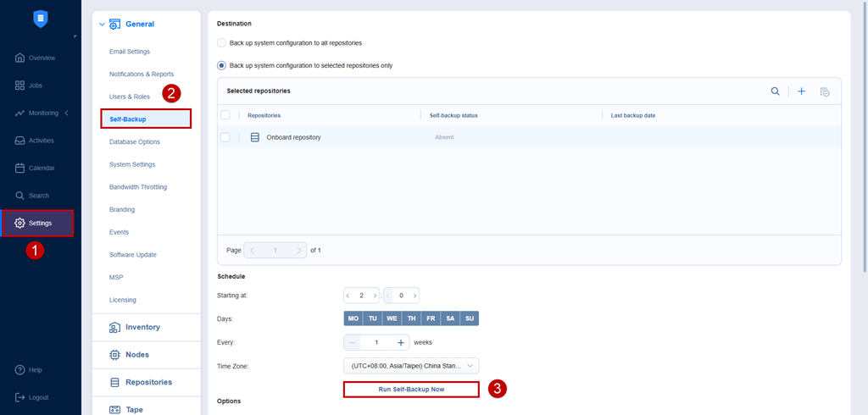This screenshot has width=868, height=415.
Task: Click the page number field
Action: point(275,250)
